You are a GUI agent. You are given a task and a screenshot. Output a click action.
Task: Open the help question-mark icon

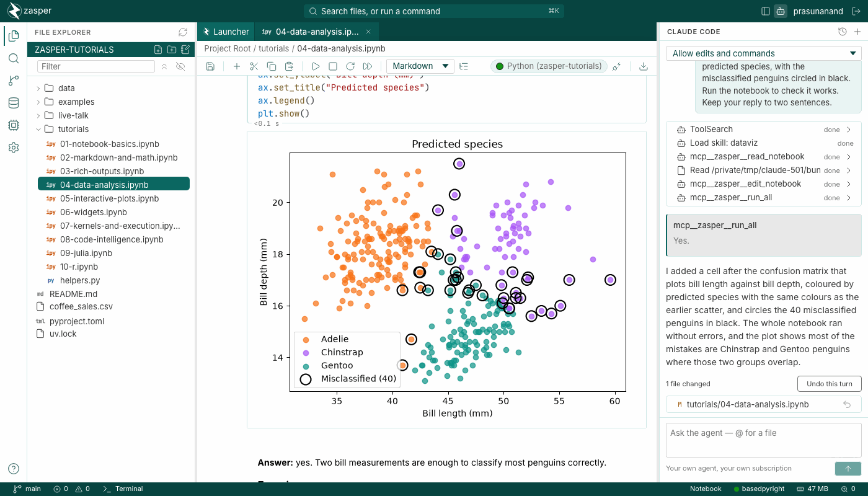tap(14, 469)
